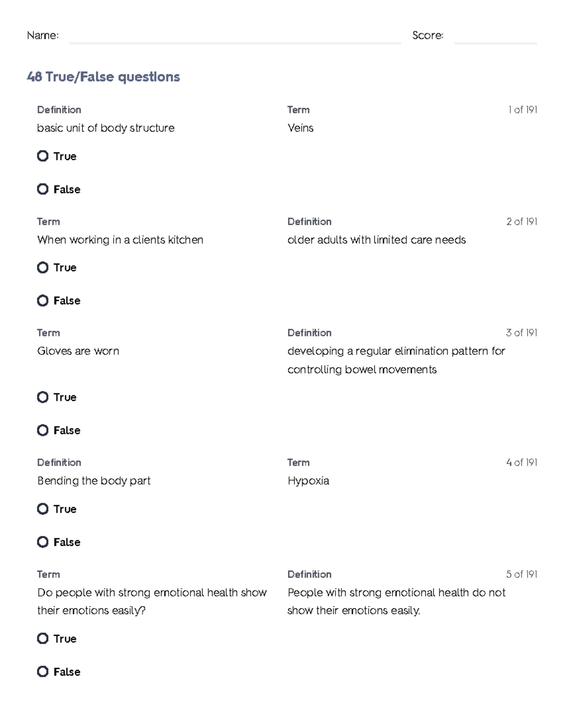
Task: Click the 'Bending the body part' definition
Action: coord(94,481)
